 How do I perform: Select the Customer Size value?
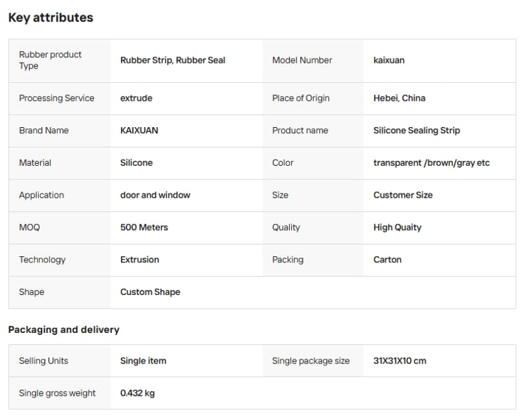pyautogui.click(x=402, y=195)
